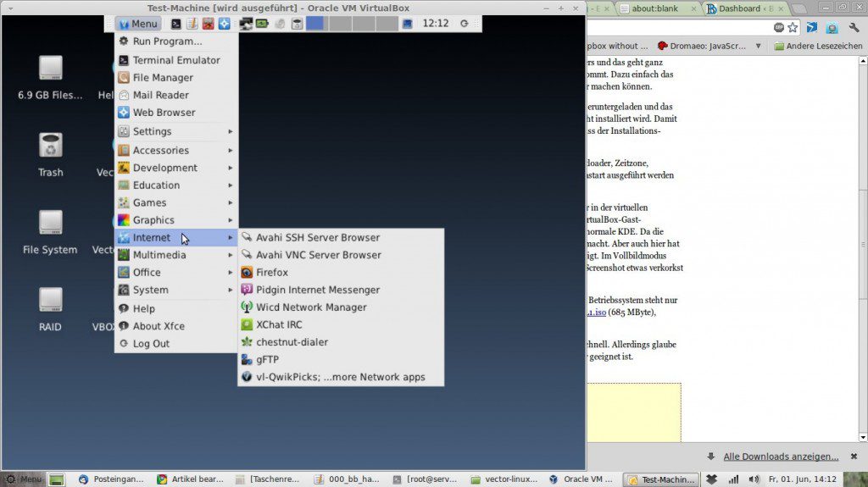Viewport: 868px width, 487px height.
Task: Launch Avahi SSH Server Browser
Action: pos(341,237)
